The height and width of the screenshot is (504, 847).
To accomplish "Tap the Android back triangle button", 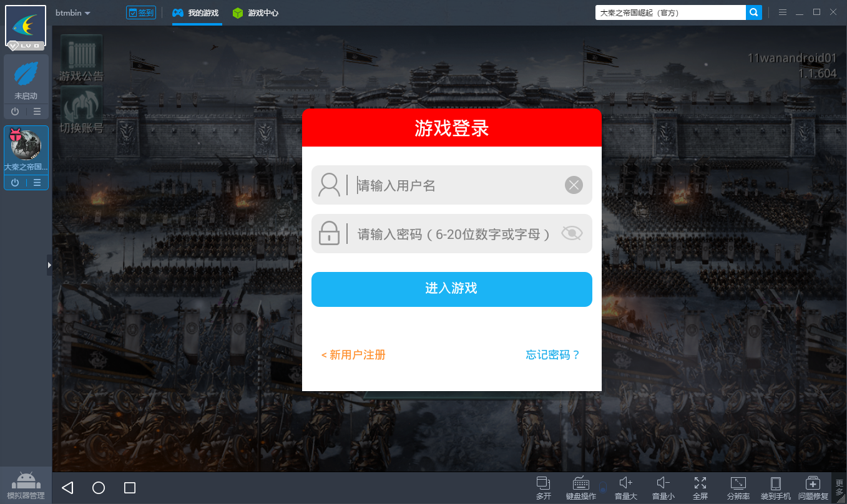I will point(67,488).
